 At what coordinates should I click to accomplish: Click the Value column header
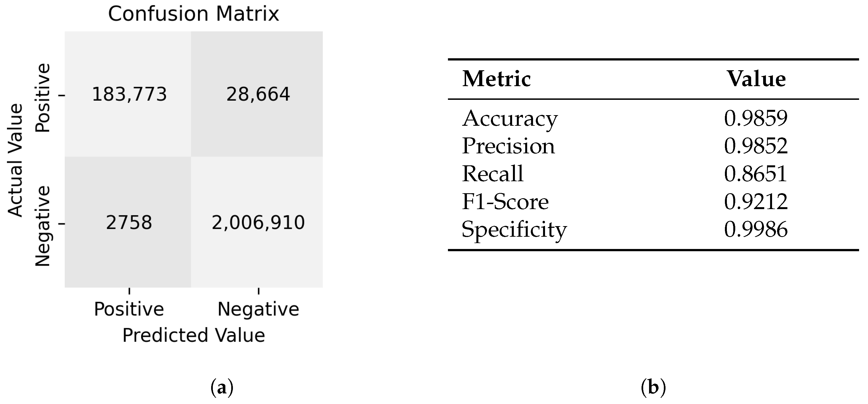tap(756, 79)
